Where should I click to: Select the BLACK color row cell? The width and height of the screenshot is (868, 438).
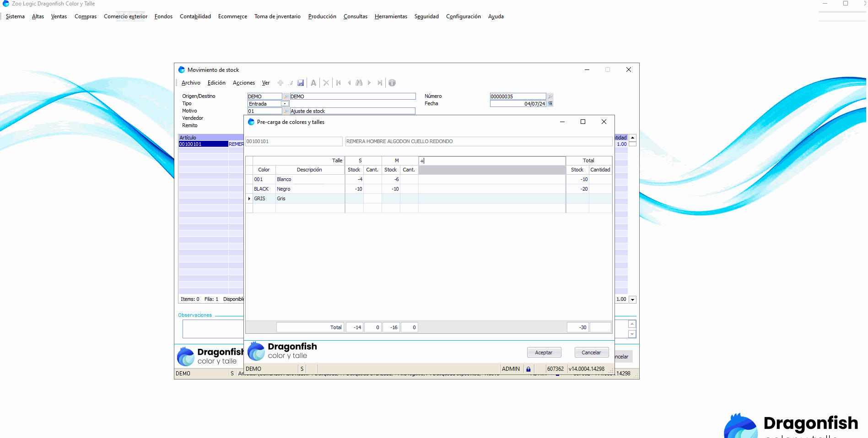pyautogui.click(x=264, y=189)
